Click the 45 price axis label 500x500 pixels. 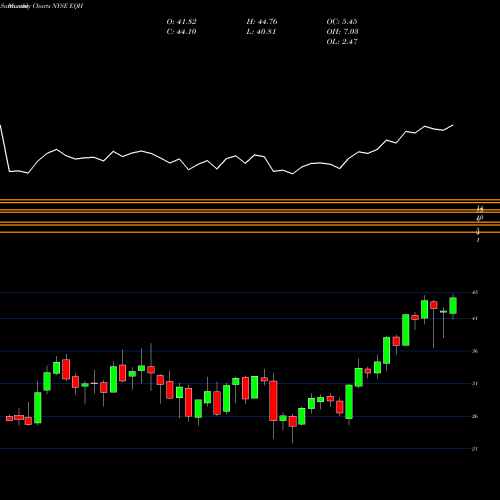click(475, 292)
